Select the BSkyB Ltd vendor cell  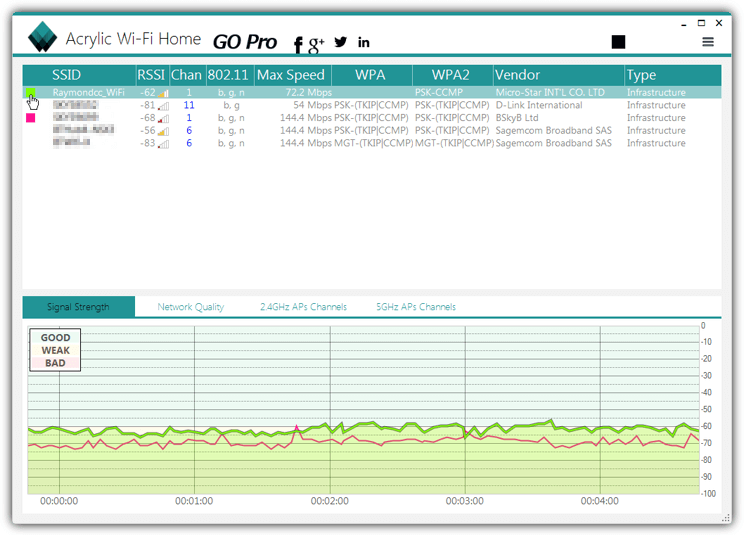517,118
